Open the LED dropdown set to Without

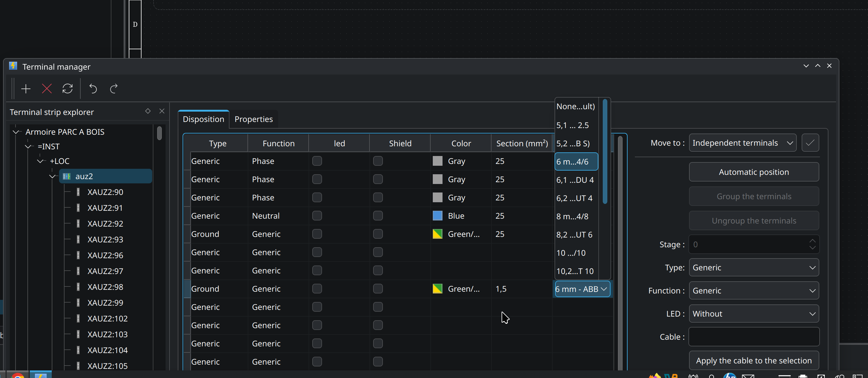click(754, 314)
